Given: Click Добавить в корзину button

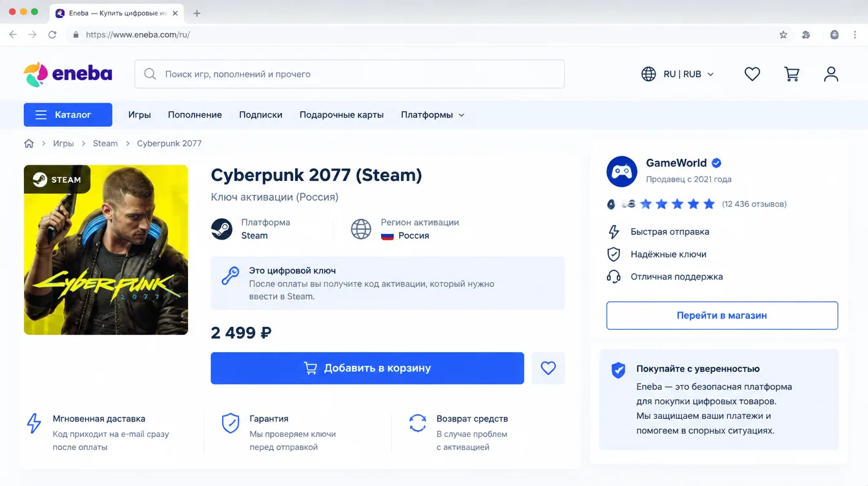Looking at the screenshot, I should tap(367, 368).
